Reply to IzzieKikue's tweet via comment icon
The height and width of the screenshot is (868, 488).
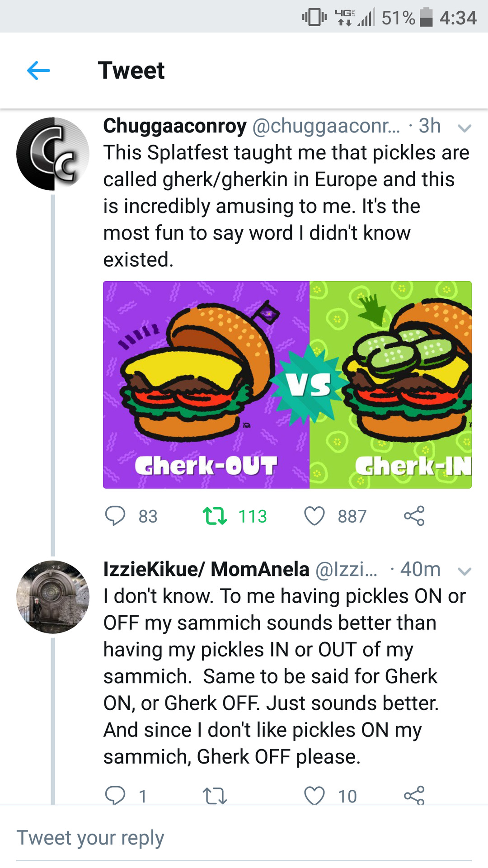pos(115,795)
